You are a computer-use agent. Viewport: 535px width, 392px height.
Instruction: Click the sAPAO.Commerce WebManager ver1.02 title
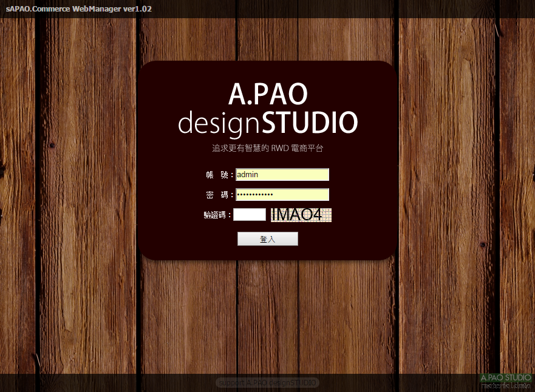[x=79, y=9]
